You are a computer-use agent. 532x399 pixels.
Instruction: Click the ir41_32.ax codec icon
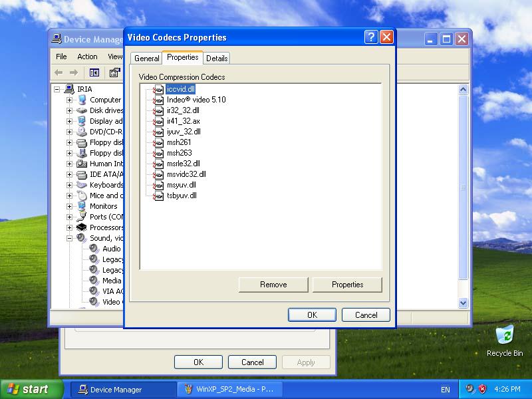pos(158,121)
